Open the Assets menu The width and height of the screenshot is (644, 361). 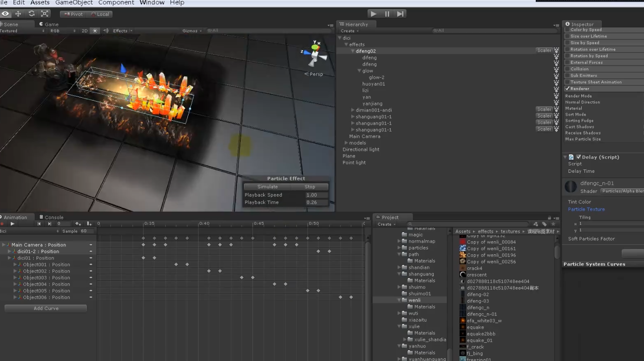[x=40, y=3]
